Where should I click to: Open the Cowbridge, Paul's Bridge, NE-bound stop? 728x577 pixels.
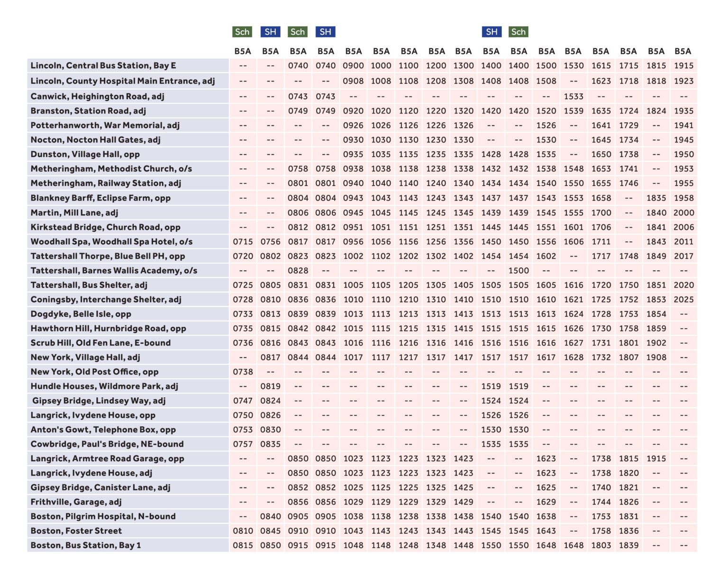coord(107,444)
